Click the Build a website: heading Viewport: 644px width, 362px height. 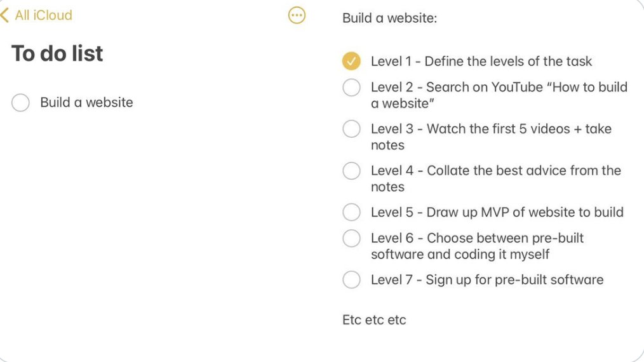pyautogui.click(x=389, y=18)
